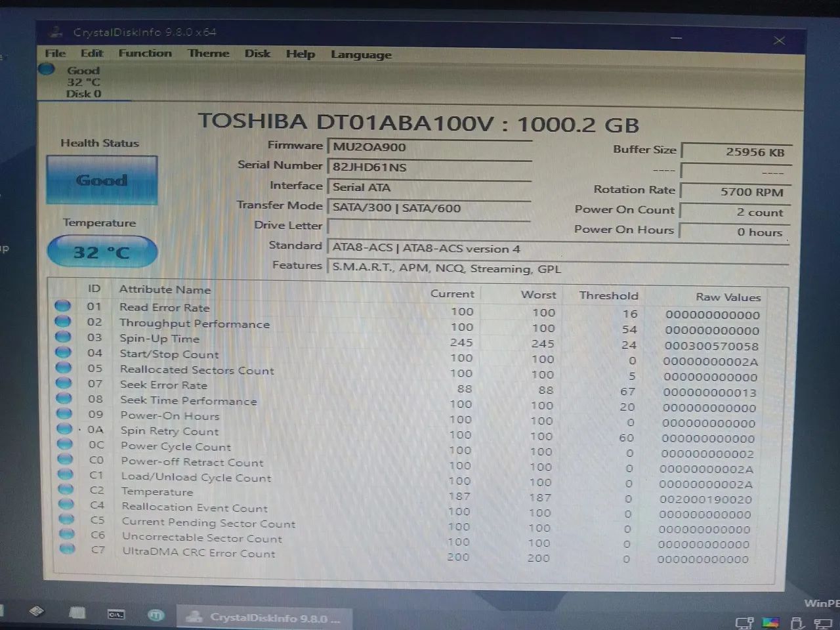Close the CrystalDiskInfo window

[x=779, y=41]
